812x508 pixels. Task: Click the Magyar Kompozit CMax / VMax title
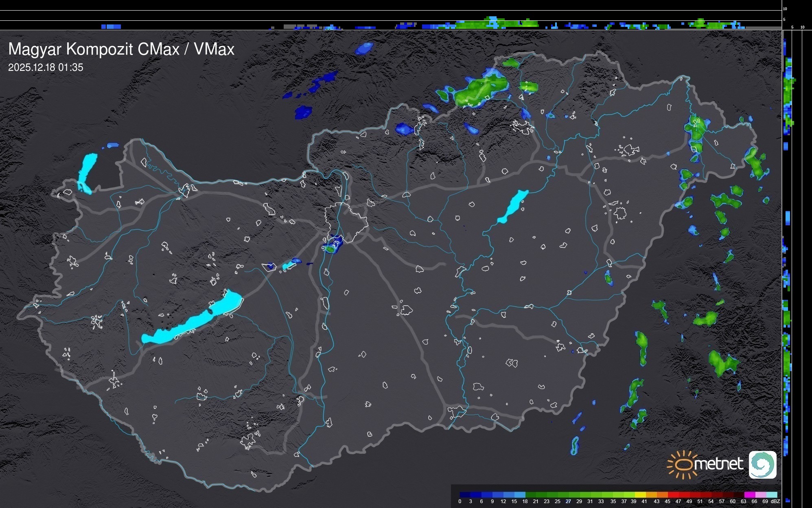(x=121, y=49)
